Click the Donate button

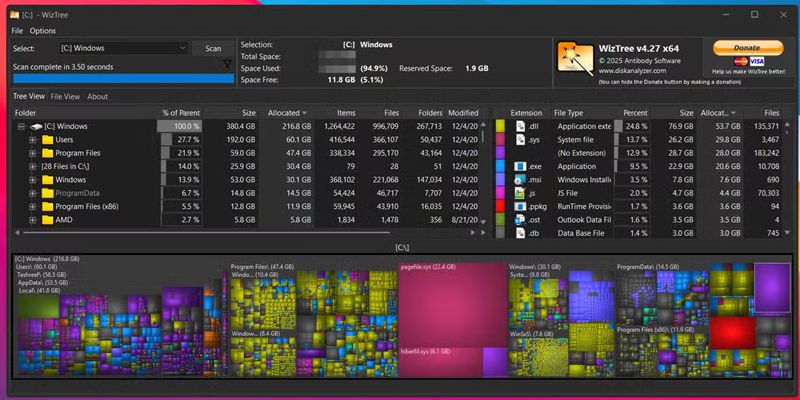pos(746,47)
